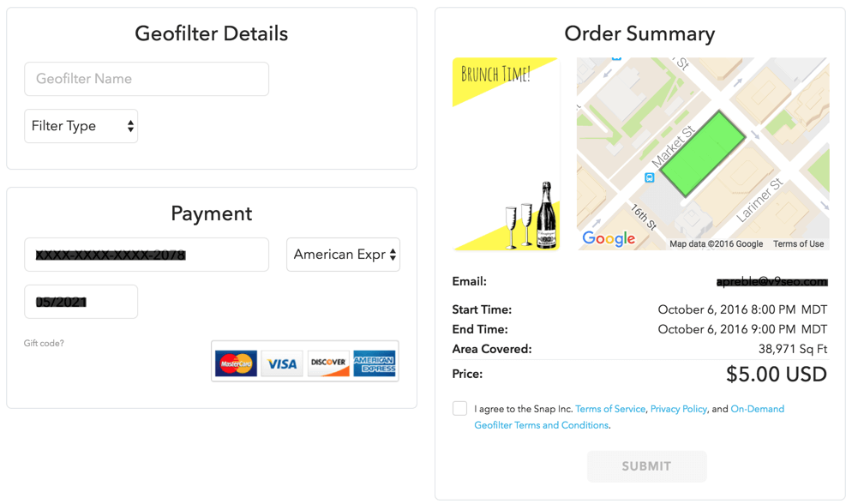Image resolution: width=852 pixels, height=504 pixels.
Task: Open the Brunch Time filter preview thumbnail
Action: click(506, 154)
